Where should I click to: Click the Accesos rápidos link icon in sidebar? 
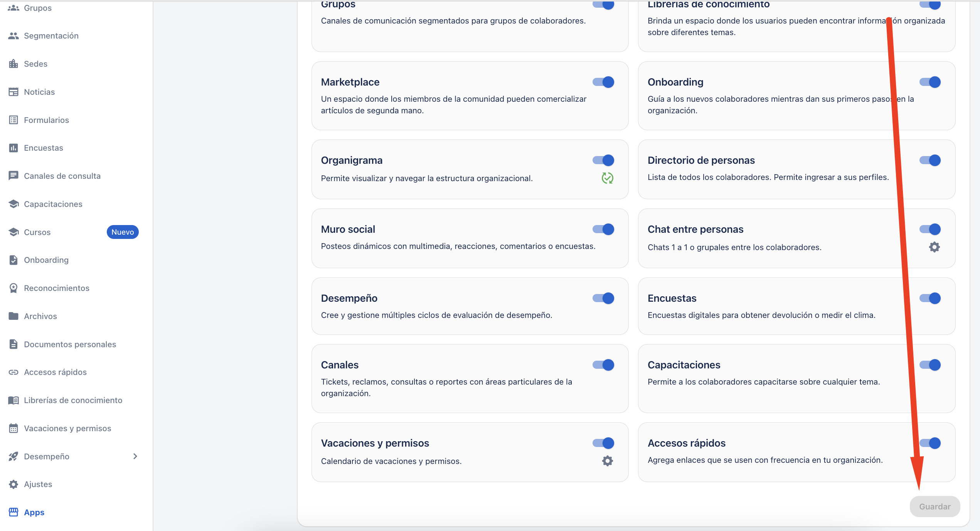pyautogui.click(x=13, y=372)
